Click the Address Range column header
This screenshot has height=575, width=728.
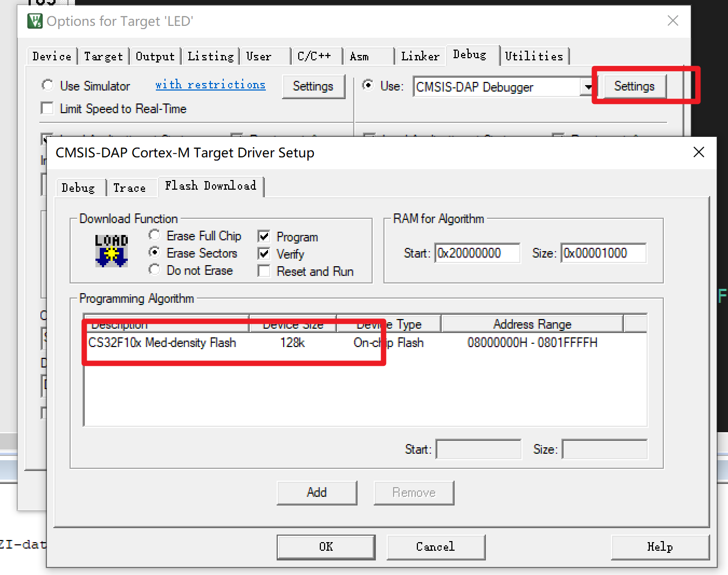[532, 324]
